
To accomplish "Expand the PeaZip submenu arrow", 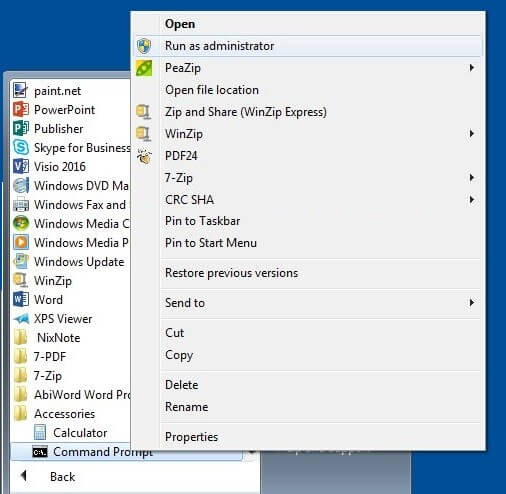I will pyautogui.click(x=471, y=68).
